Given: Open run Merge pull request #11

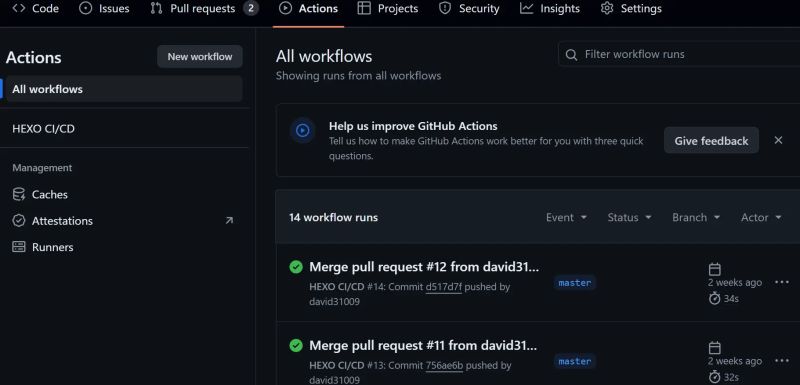Looking at the screenshot, I should (423, 345).
